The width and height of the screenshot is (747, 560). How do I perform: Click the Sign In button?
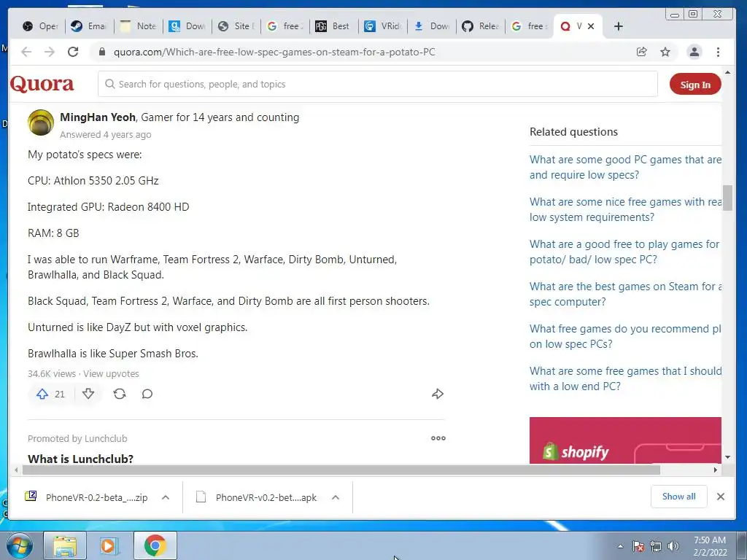[x=695, y=85]
